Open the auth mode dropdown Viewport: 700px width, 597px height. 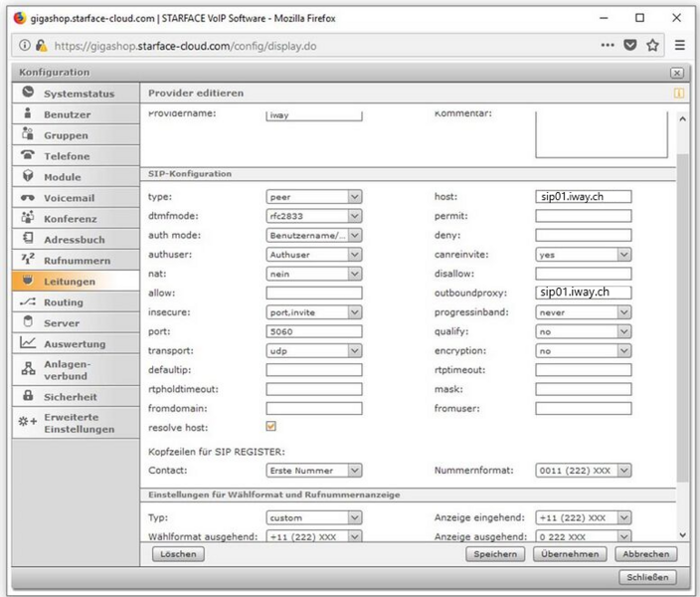click(x=314, y=235)
